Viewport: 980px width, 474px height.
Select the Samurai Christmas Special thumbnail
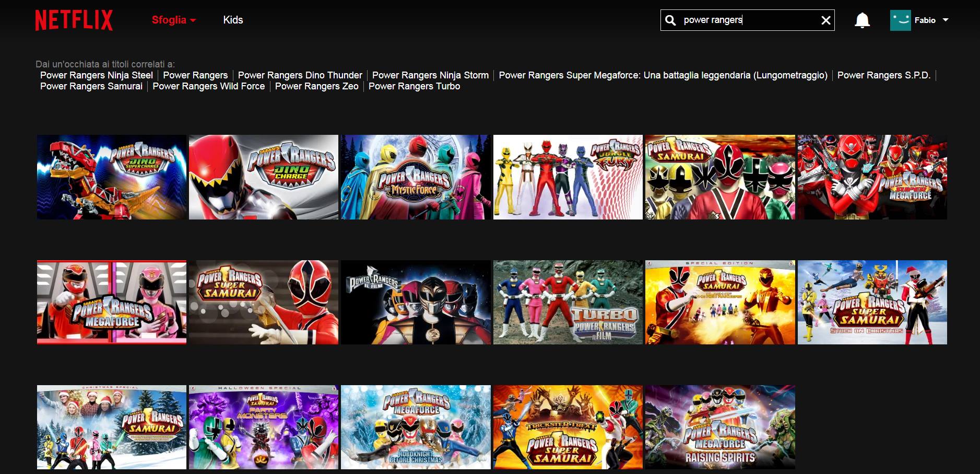pos(112,427)
